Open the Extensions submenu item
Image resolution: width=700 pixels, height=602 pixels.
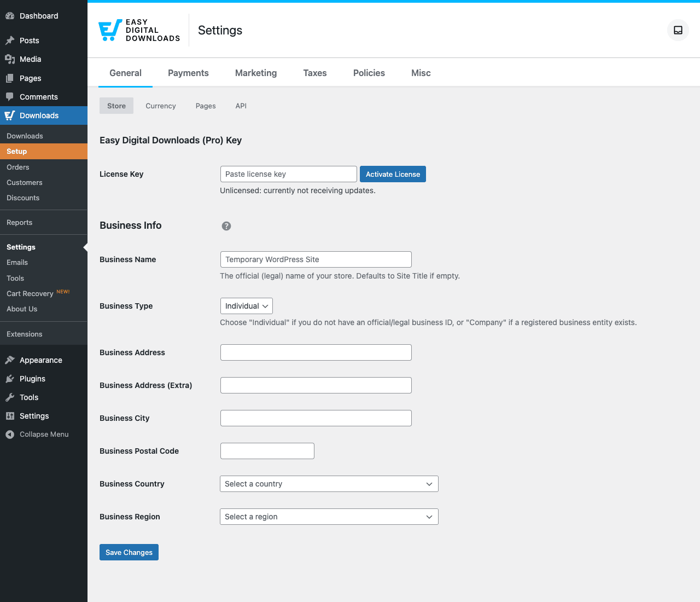[44, 334]
